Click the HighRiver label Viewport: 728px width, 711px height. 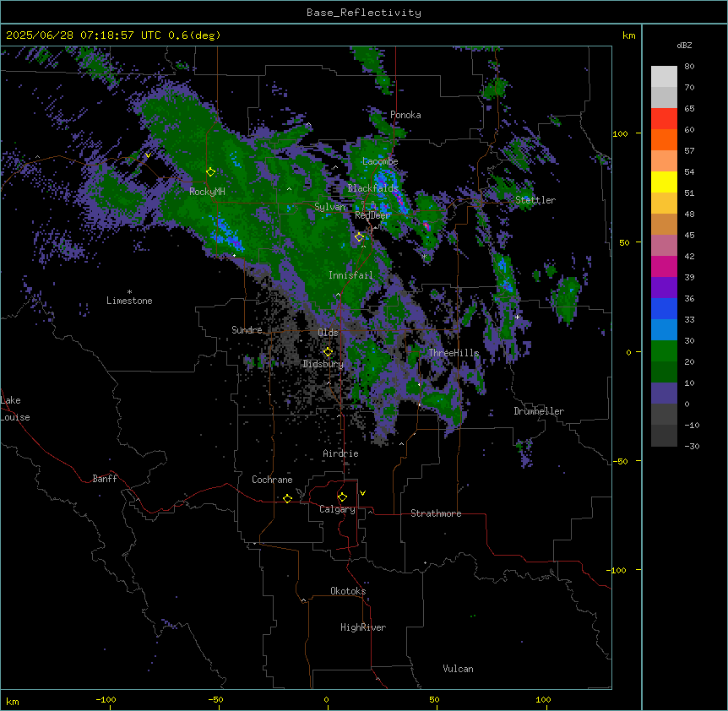point(363,627)
